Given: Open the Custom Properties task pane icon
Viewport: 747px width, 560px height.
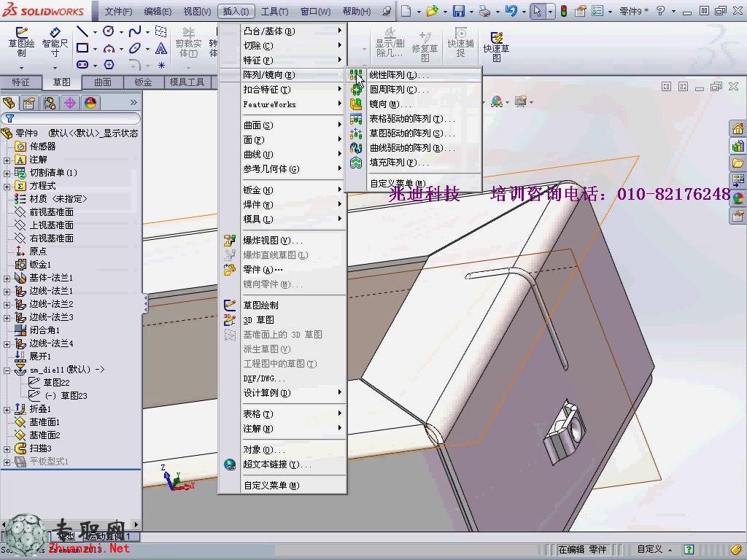Looking at the screenshot, I should [738, 216].
